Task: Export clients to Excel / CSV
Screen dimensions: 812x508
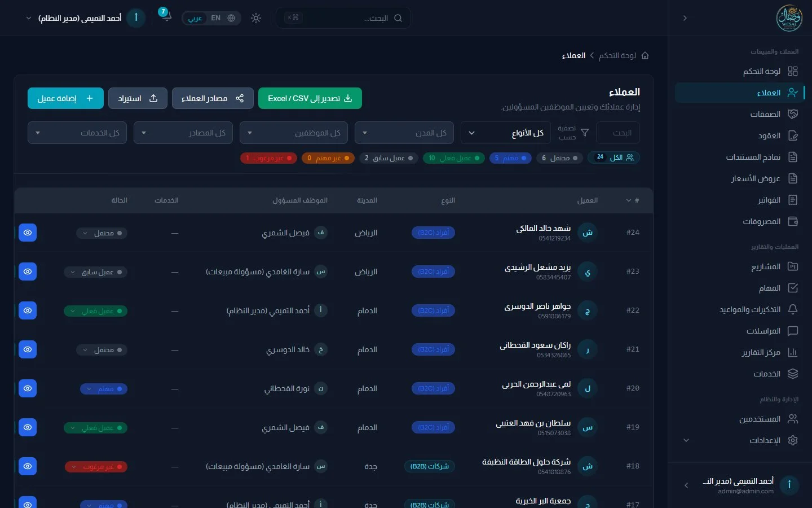Action: (310, 98)
